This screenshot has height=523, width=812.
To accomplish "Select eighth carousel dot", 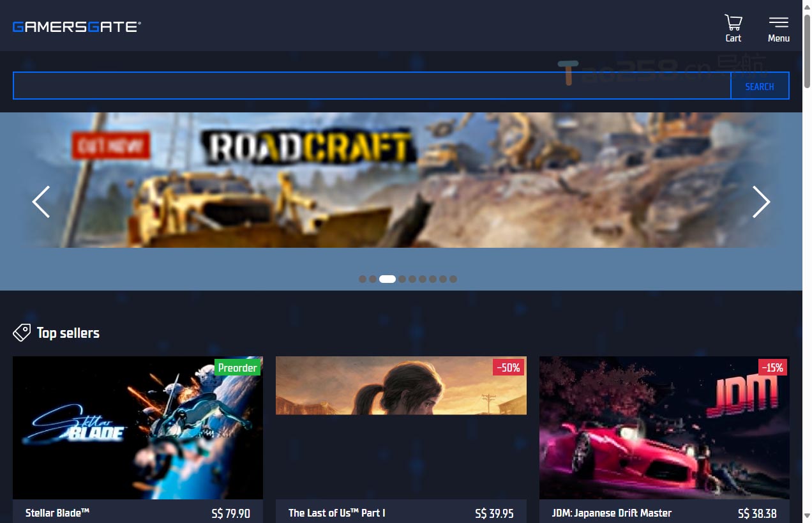I will (443, 279).
